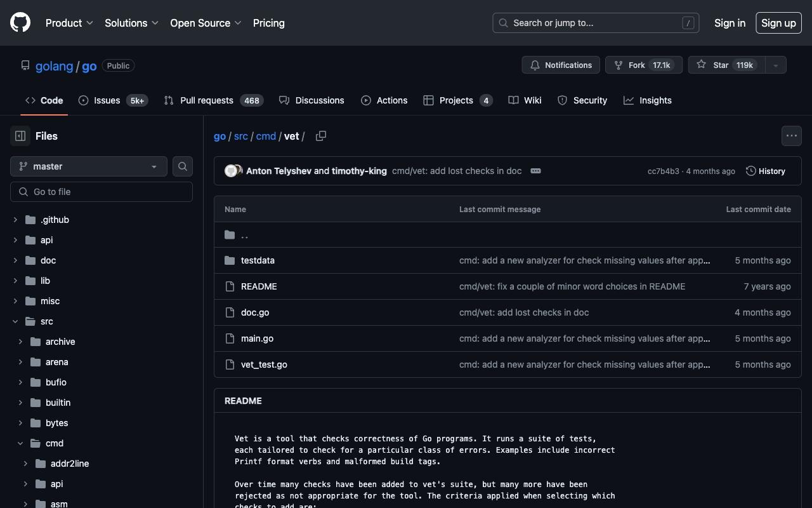Expand the doc tree folder
The image size is (812, 508).
pos(15,260)
